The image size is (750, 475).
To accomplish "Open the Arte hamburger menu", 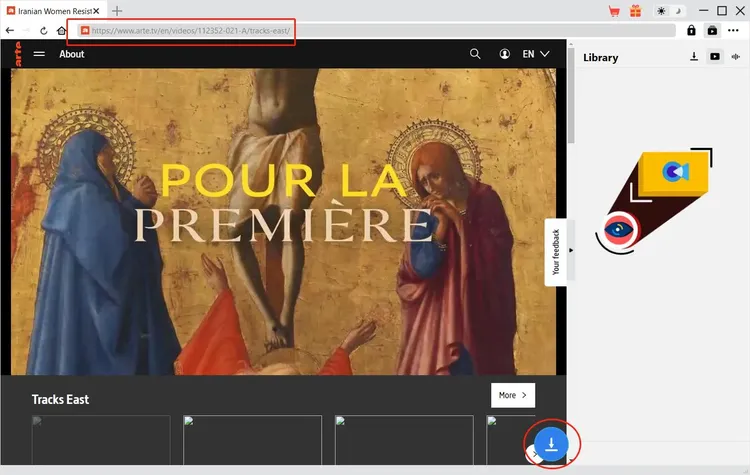I will click(x=39, y=54).
